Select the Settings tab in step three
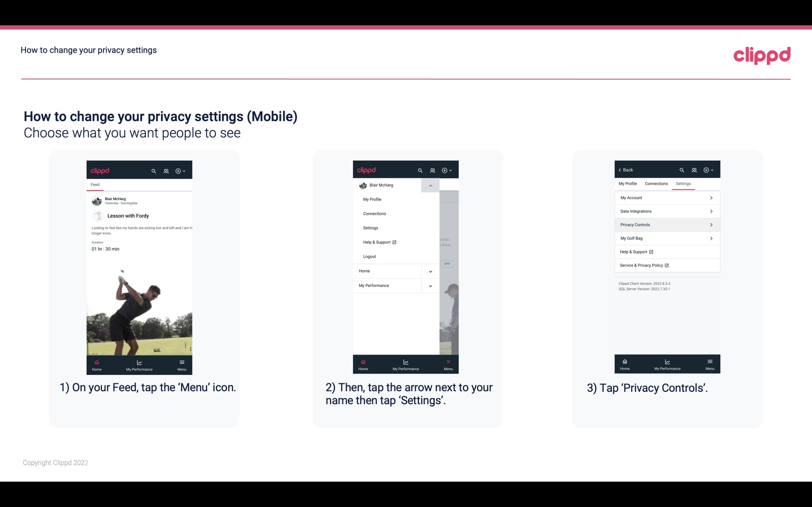This screenshot has width=812, height=507. [x=683, y=183]
